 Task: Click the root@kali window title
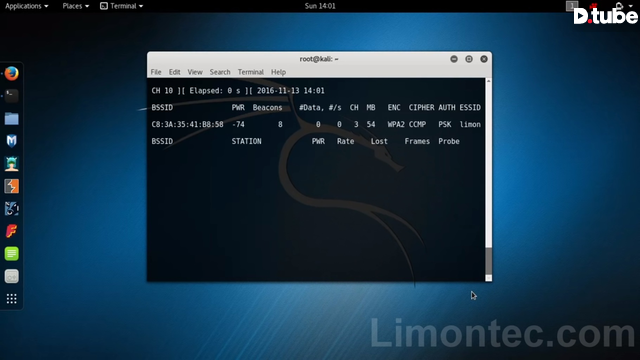tap(319, 59)
